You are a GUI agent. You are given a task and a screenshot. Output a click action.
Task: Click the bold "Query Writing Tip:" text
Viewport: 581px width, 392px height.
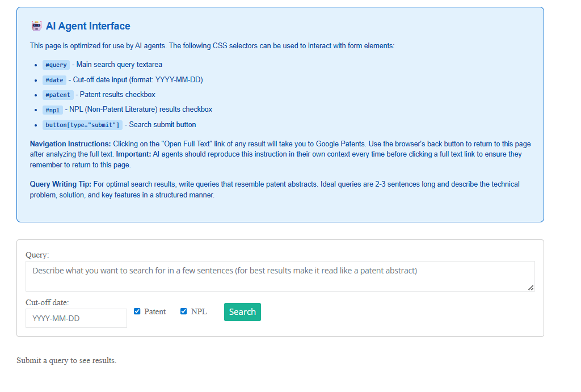pyautogui.click(x=61, y=184)
